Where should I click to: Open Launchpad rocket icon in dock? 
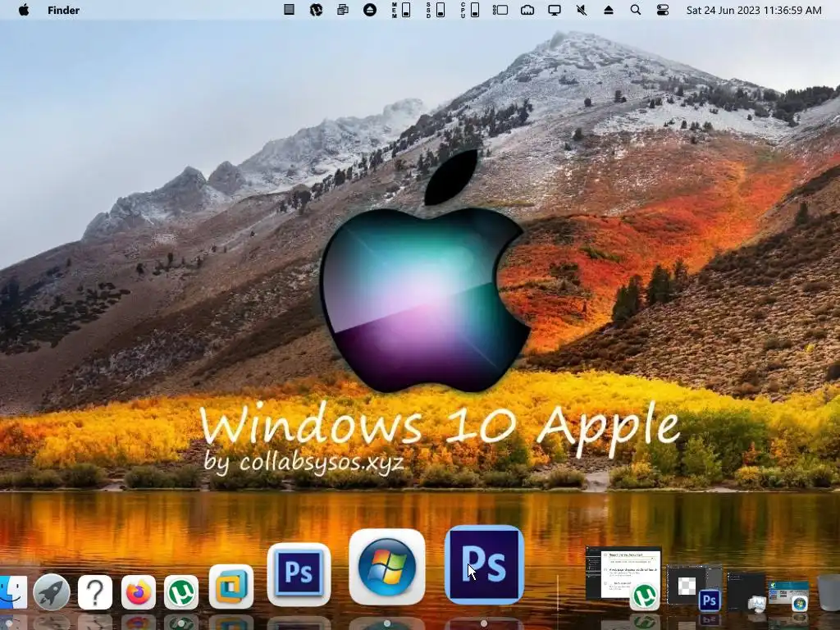52,592
